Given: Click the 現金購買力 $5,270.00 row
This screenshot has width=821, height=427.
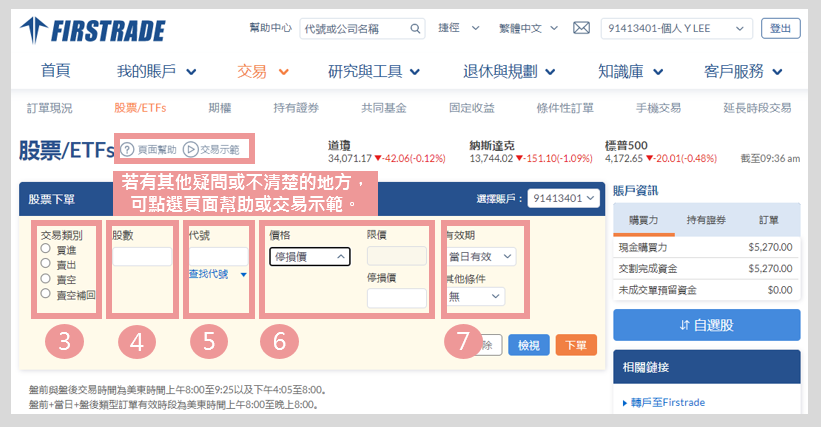Looking at the screenshot, I should coord(706,247).
